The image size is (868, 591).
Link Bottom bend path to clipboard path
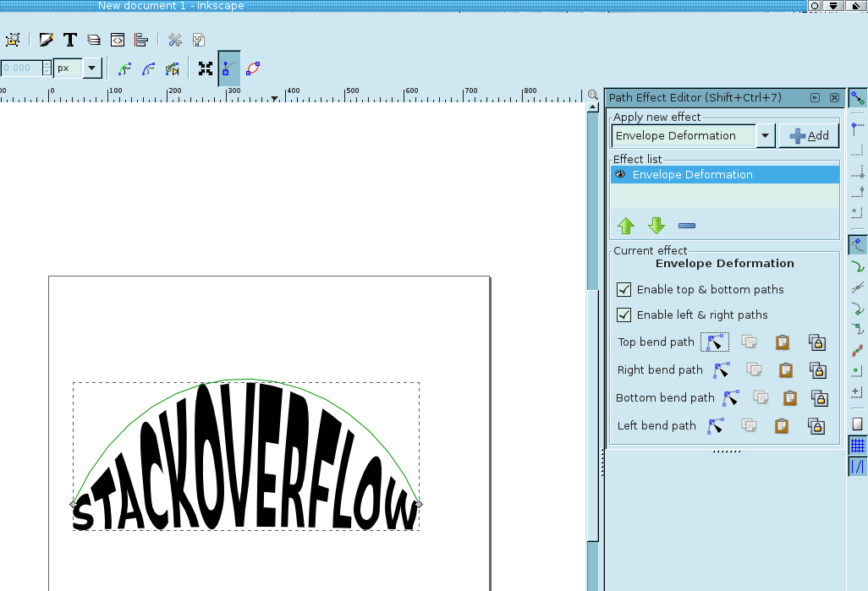coord(820,398)
